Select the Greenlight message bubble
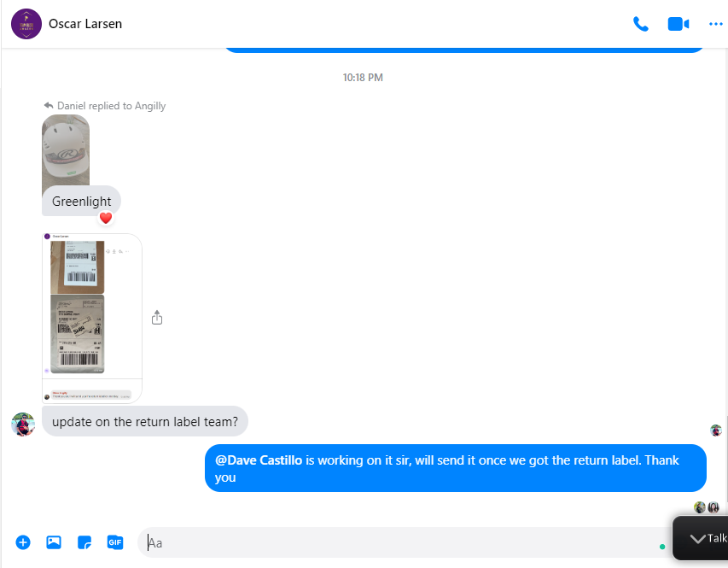The image size is (728, 568). point(81,202)
